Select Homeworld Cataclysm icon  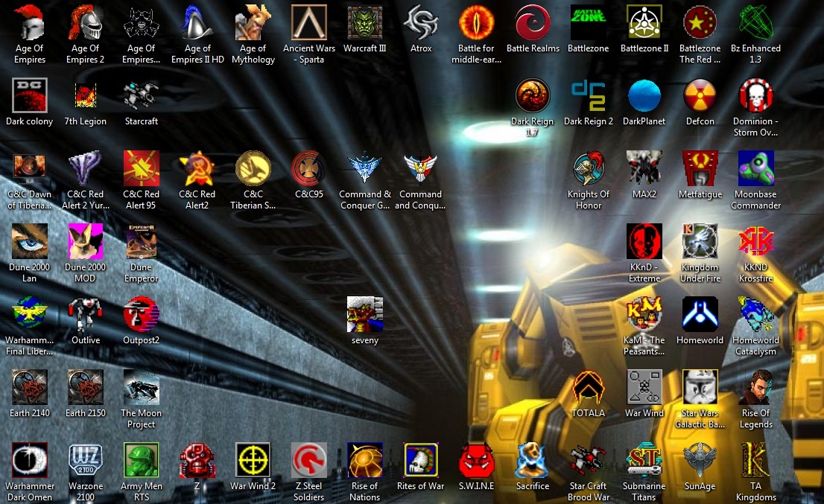pos(755,314)
